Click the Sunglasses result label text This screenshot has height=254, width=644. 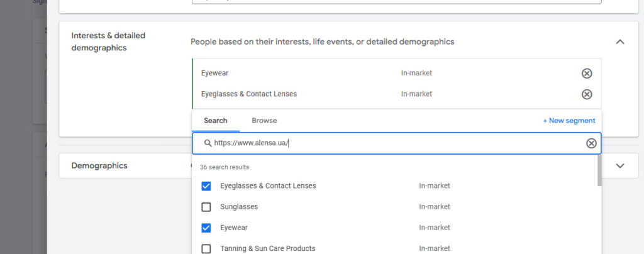pos(239,207)
